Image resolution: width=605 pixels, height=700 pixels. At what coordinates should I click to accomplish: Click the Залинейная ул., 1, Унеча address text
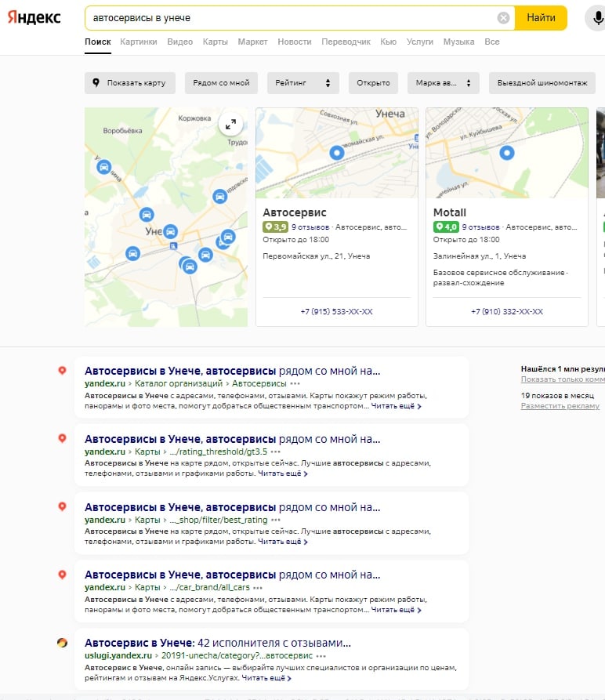[480, 256]
